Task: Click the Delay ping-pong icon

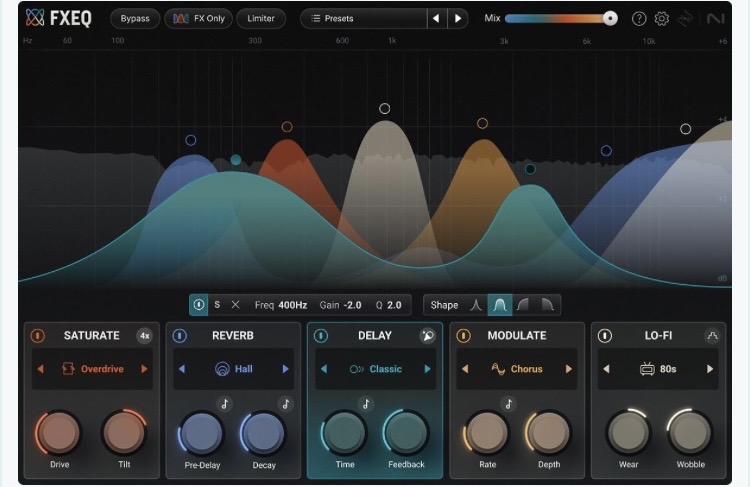Action: tap(427, 336)
